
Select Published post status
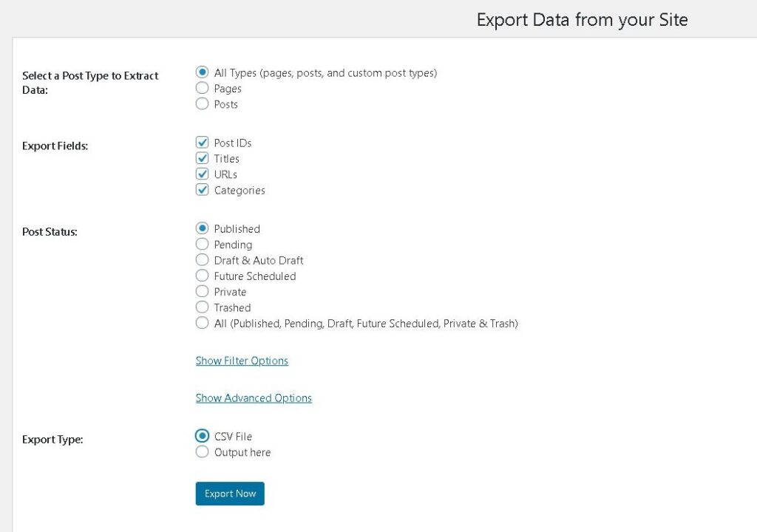point(202,228)
